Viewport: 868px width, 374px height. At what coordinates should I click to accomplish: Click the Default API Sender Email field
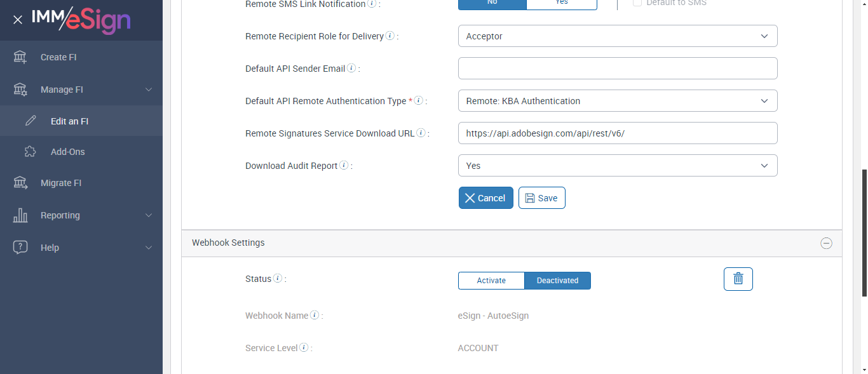click(617, 69)
